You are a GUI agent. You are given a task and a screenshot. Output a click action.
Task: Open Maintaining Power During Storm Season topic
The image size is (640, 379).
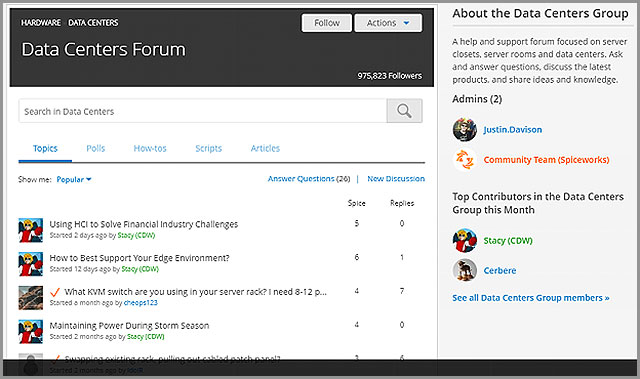129,326
